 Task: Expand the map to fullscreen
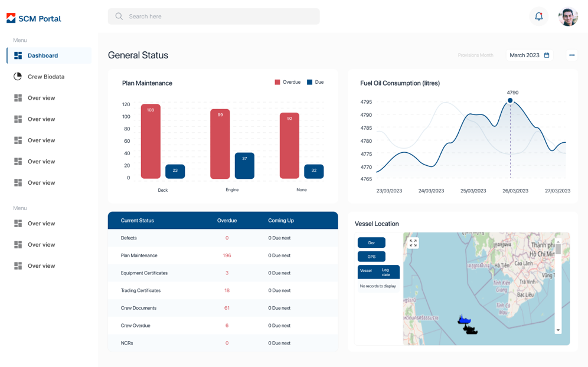(x=413, y=243)
